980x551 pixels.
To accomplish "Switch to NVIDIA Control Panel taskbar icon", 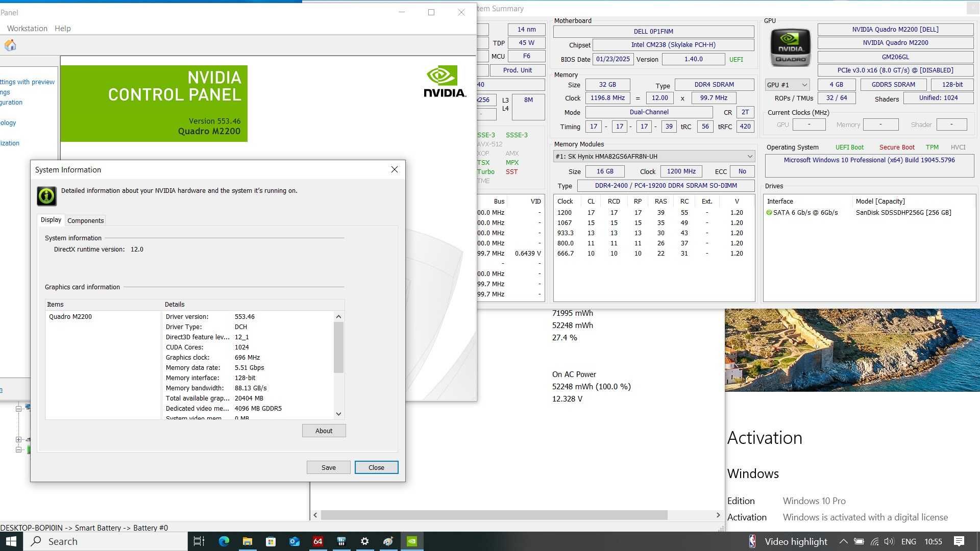I will point(411,541).
